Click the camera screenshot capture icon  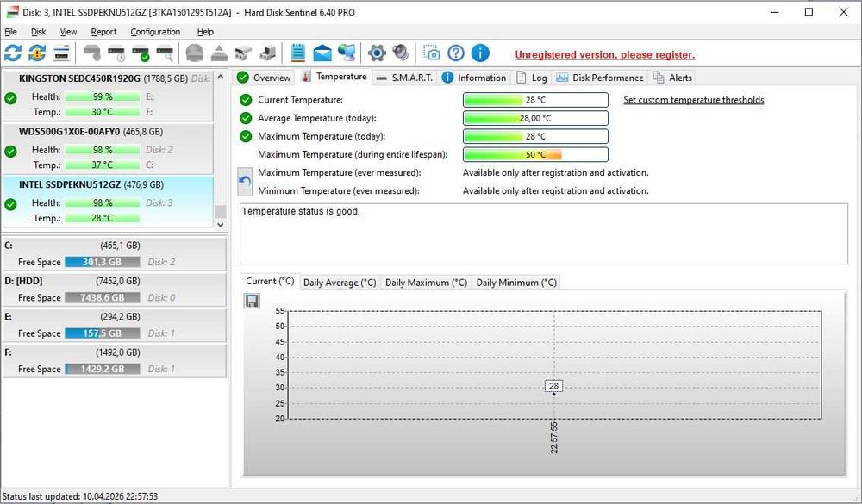[x=432, y=53]
